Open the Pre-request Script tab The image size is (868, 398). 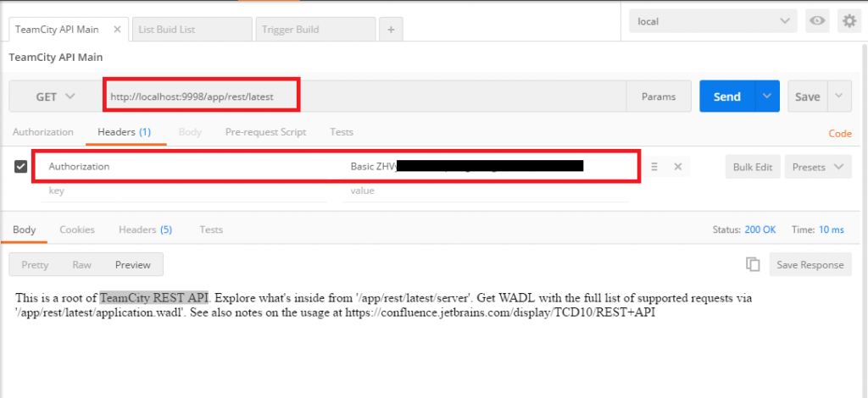point(265,132)
